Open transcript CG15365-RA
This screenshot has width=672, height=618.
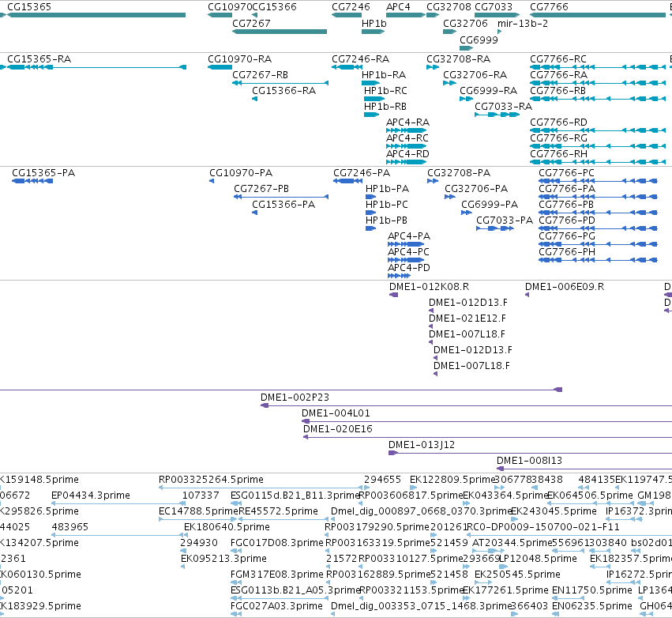point(96,67)
